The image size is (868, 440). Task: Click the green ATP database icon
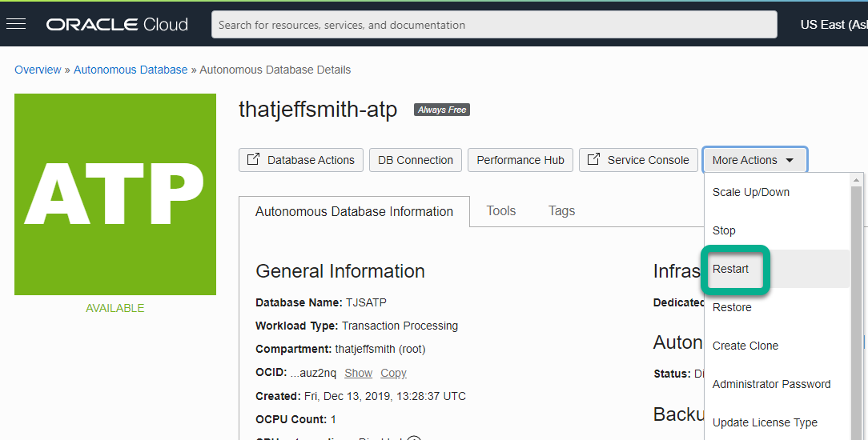tap(115, 194)
